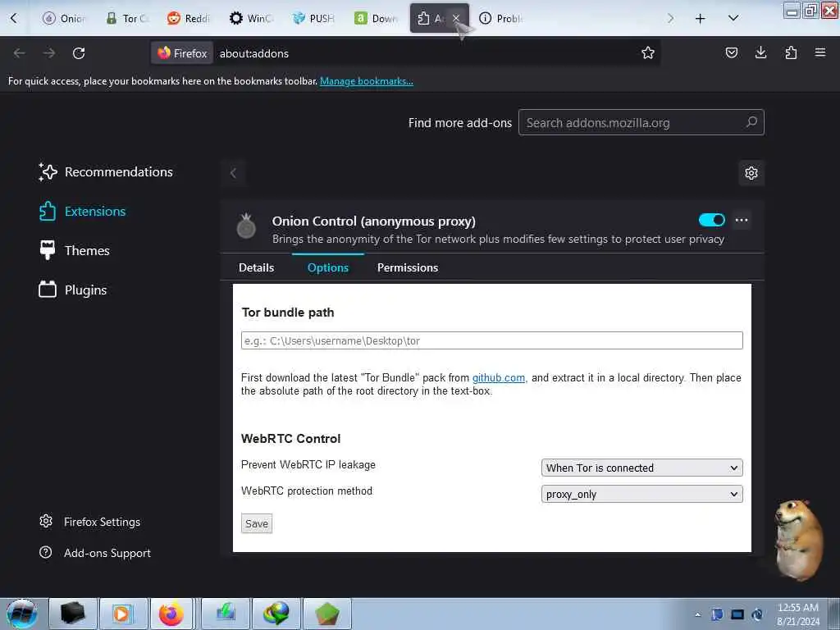This screenshot has width=840, height=630.
Task: Disable the Onion Control extension toggle
Action: coord(711,220)
